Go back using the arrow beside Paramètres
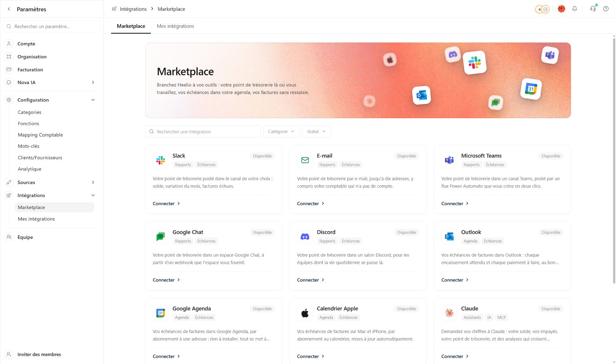 9,9
